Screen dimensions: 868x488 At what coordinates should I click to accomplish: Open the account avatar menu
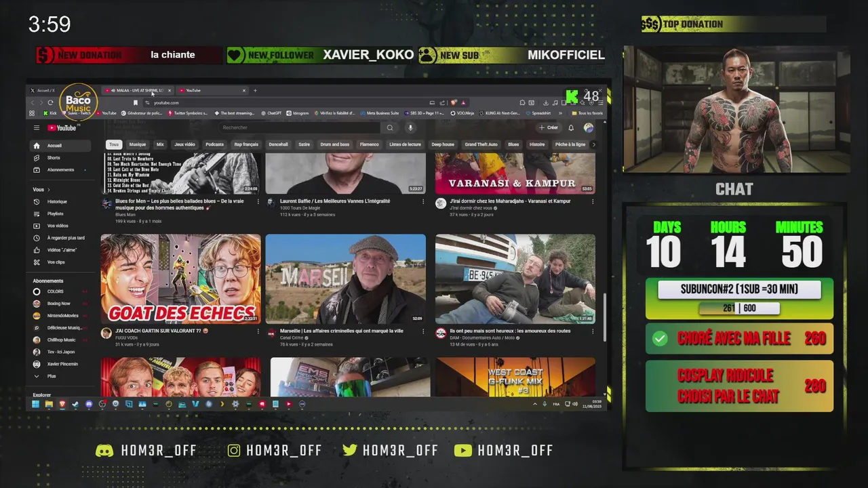click(588, 127)
